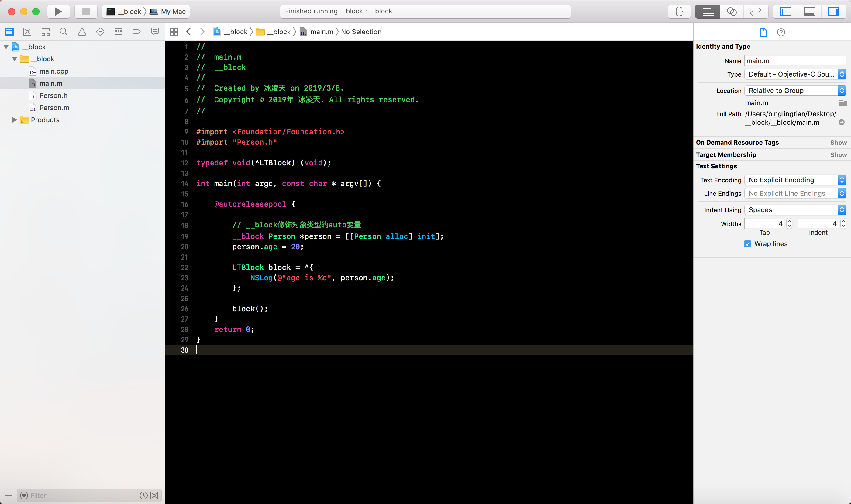Image resolution: width=851 pixels, height=504 pixels.
Task: Open the code snippet library braces button
Action: pos(679,12)
